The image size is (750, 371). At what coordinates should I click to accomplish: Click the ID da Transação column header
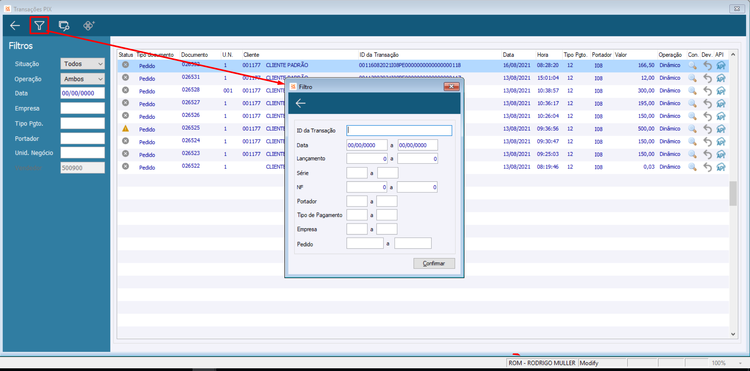click(379, 55)
